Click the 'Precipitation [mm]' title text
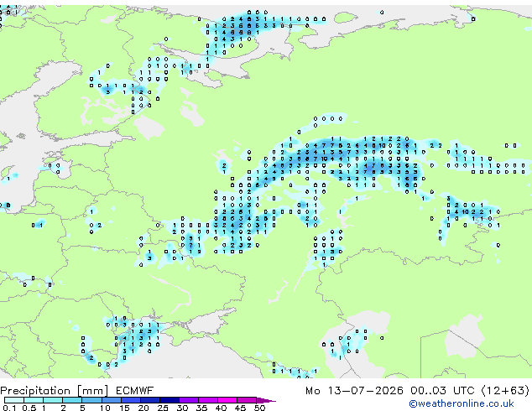The image size is (532, 411). click(55, 391)
